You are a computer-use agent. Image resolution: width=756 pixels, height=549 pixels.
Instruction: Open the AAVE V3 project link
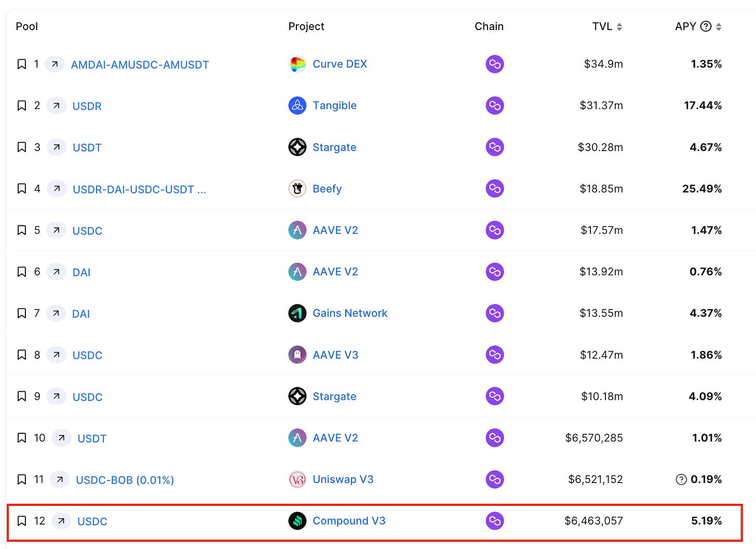pyautogui.click(x=335, y=355)
